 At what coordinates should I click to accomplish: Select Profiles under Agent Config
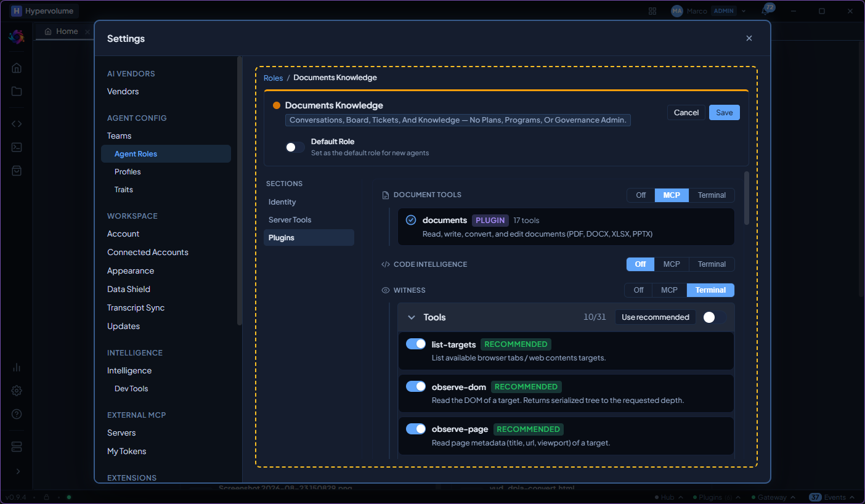pyautogui.click(x=128, y=172)
